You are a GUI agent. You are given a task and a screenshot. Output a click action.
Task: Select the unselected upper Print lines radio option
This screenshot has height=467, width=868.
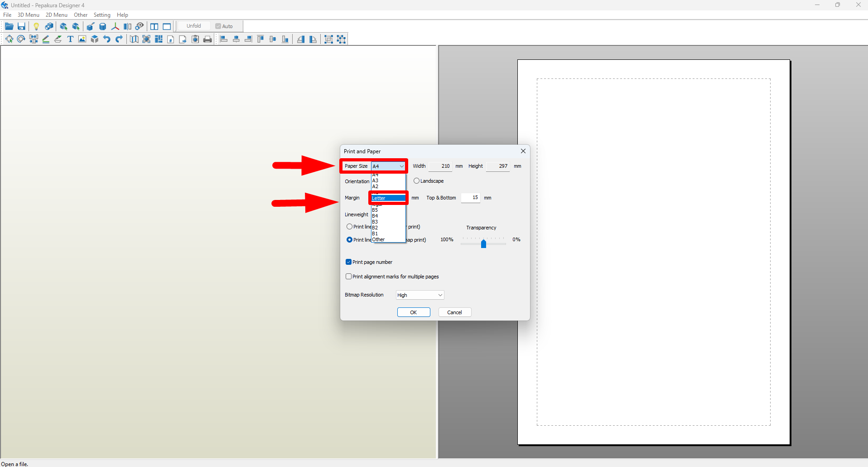[349, 227]
